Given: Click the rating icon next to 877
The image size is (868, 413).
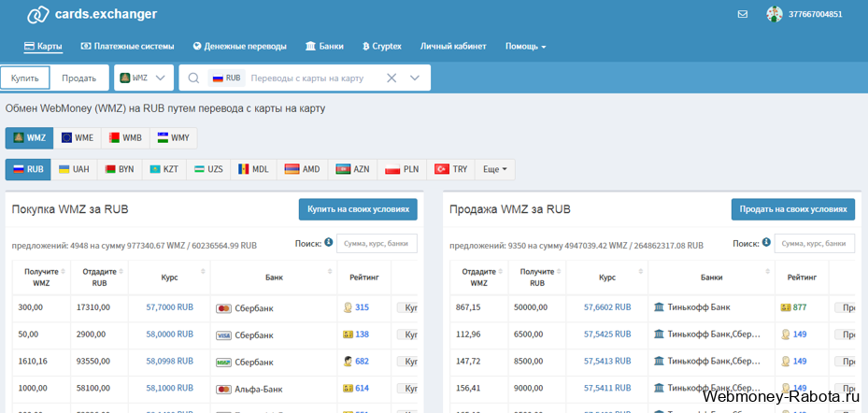Looking at the screenshot, I should (x=786, y=307).
